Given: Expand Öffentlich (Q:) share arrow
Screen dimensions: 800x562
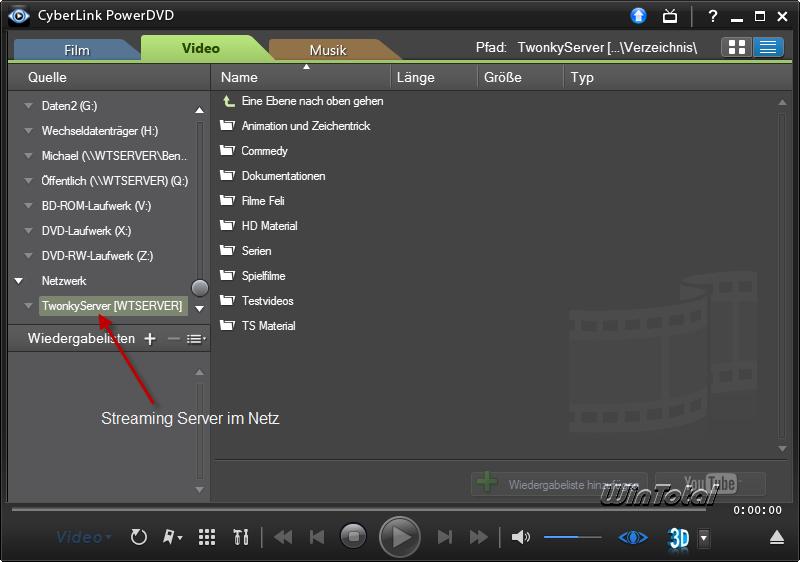Looking at the screenshot, I should [29, 181].
